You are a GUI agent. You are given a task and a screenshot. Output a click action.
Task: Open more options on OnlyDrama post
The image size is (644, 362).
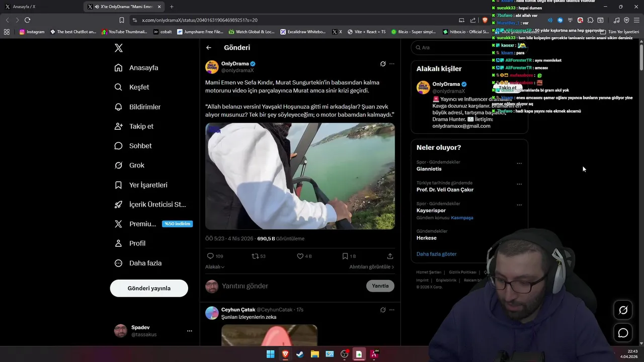pos(392,64)
